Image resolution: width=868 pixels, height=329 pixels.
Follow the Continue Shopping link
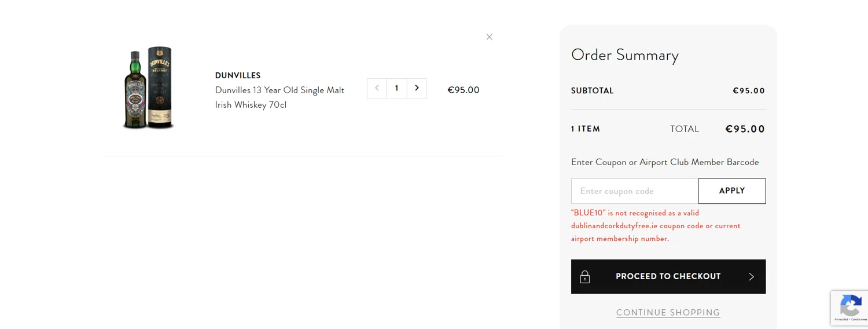668,313
